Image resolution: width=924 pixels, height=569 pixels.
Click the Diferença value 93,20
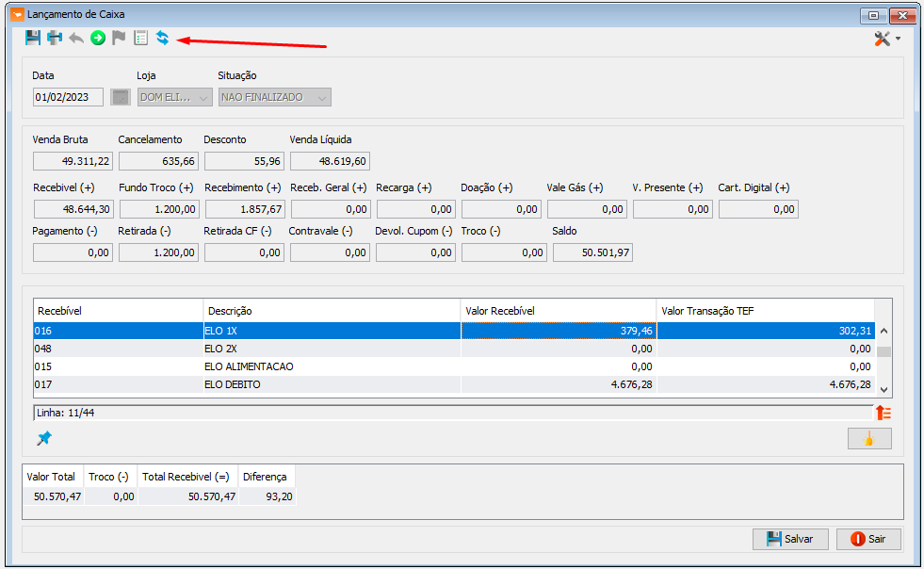267,496
